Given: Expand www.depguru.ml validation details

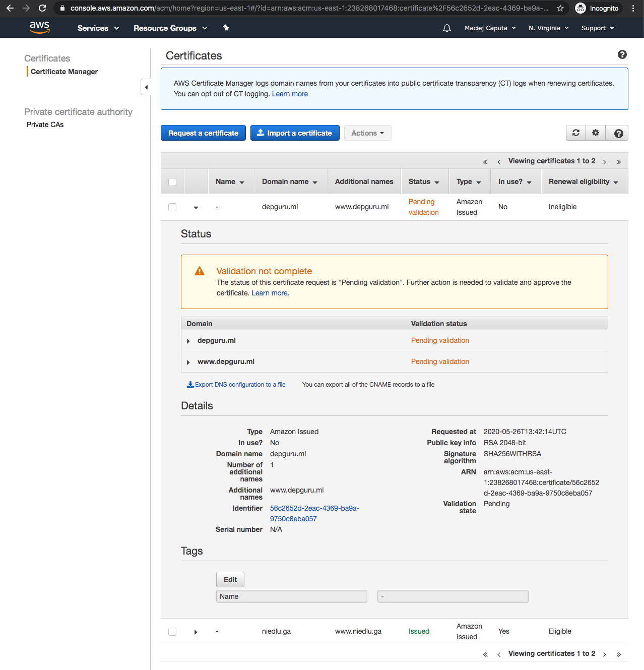Looking at the screenshot, I should pyautogui.click(x=188, y=362).
